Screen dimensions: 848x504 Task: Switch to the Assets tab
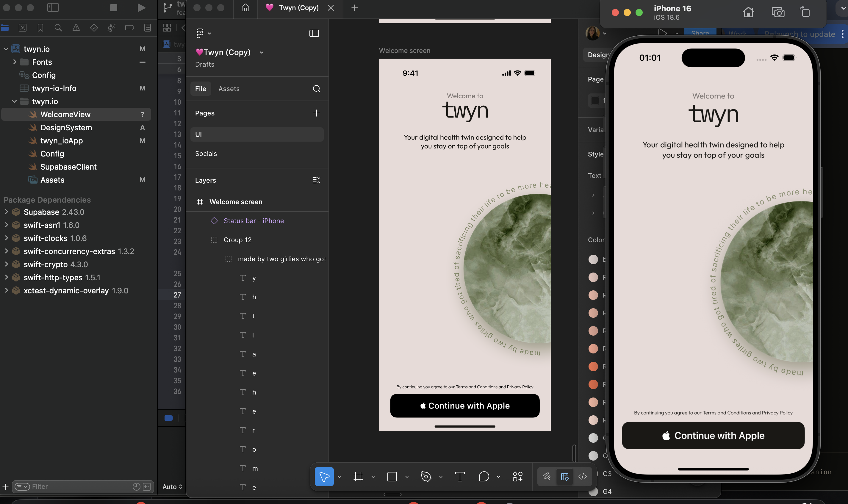coord(229,89)
